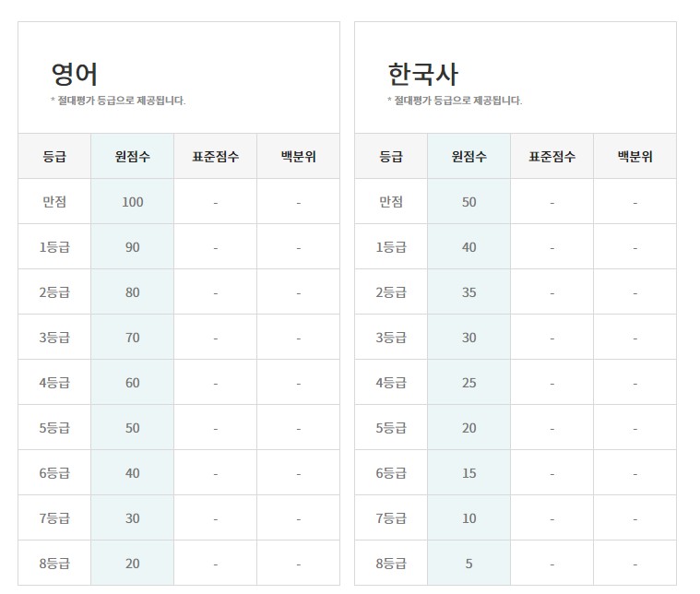Select score 30 in 영어 7등급 row
Viewport: 700px width, 594px height.
coord(133,518)
